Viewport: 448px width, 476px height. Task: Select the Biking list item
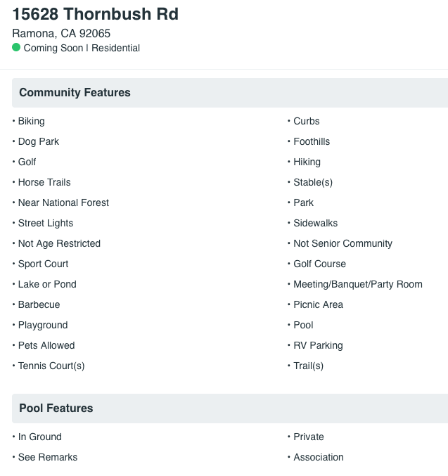31,121
